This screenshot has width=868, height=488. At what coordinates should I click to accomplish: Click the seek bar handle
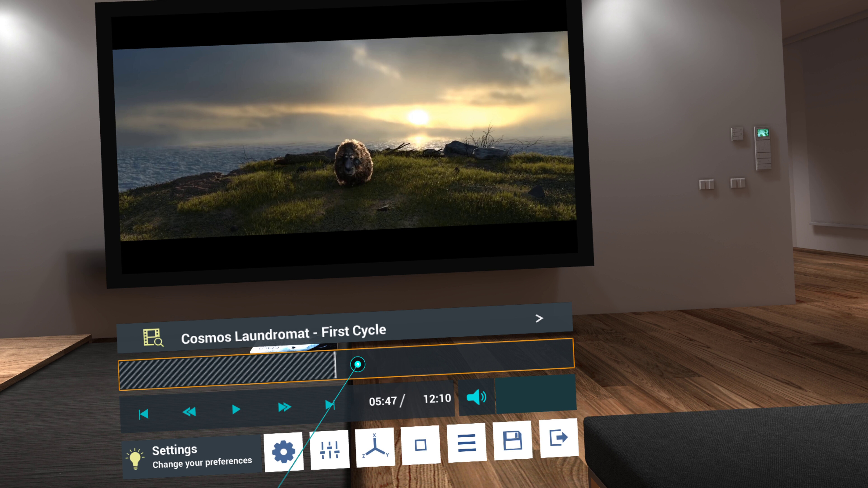point(357,364)
